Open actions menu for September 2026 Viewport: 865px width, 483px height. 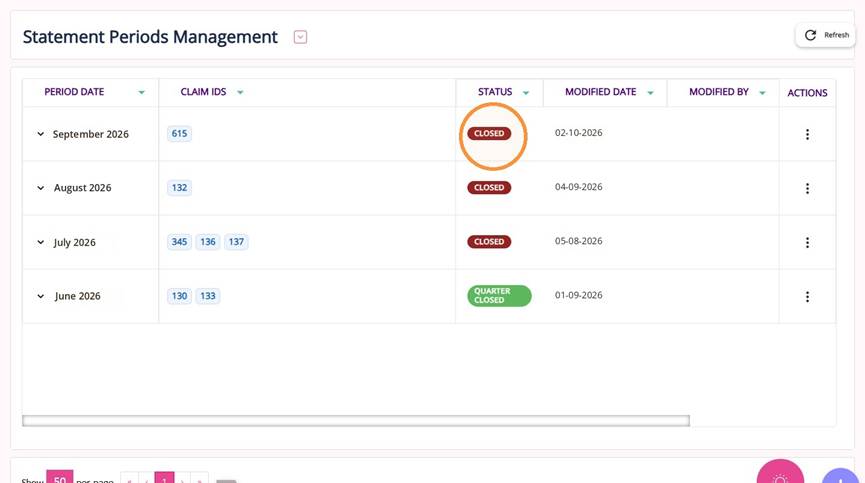pos(807,135)
